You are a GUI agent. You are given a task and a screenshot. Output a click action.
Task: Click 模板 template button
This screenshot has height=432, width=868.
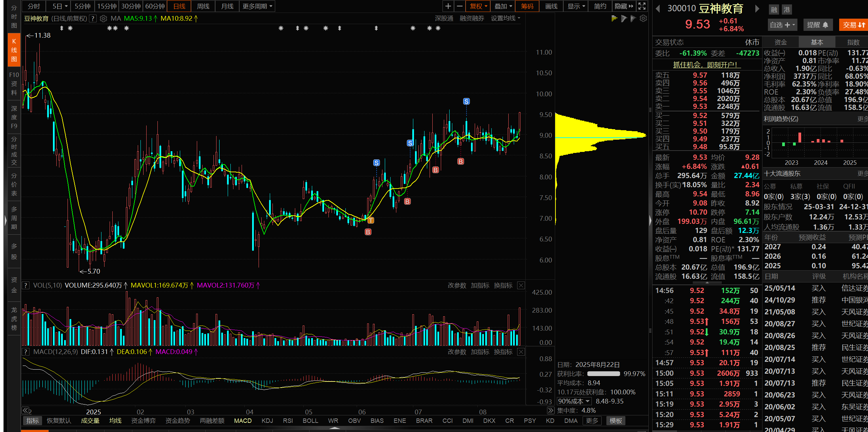[616, 420]
